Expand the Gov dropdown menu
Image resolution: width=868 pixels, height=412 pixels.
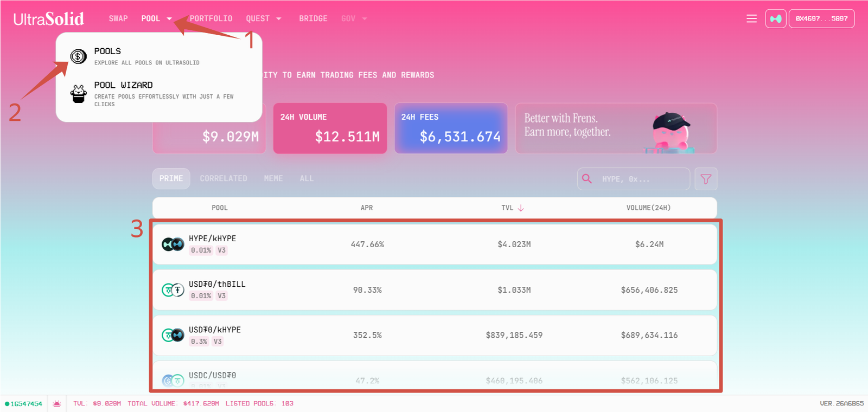point(354,19)
